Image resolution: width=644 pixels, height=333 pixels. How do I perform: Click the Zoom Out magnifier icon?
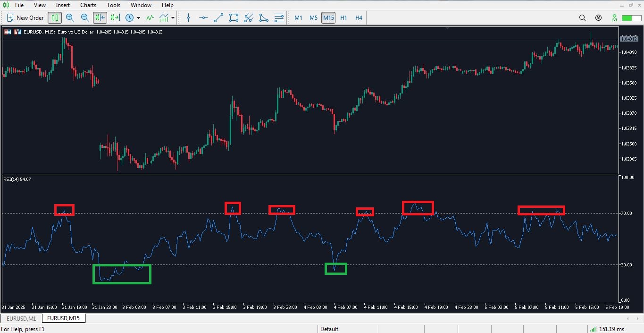[x=85, y=18]
